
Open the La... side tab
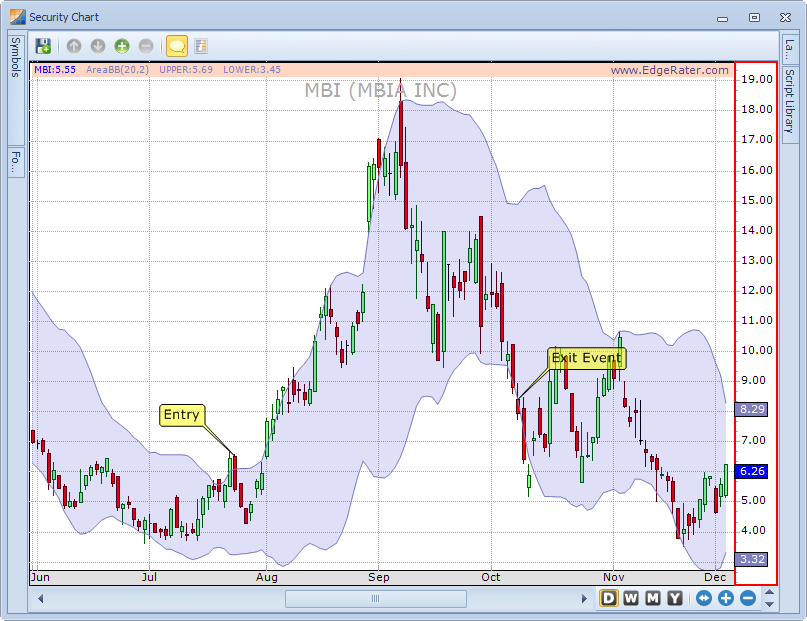tap(790, 50)
